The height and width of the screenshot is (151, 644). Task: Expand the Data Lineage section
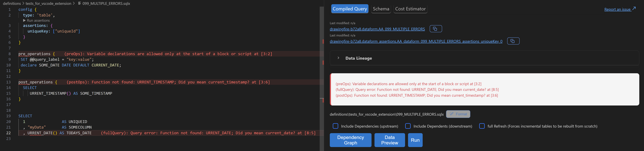point(338,58)
